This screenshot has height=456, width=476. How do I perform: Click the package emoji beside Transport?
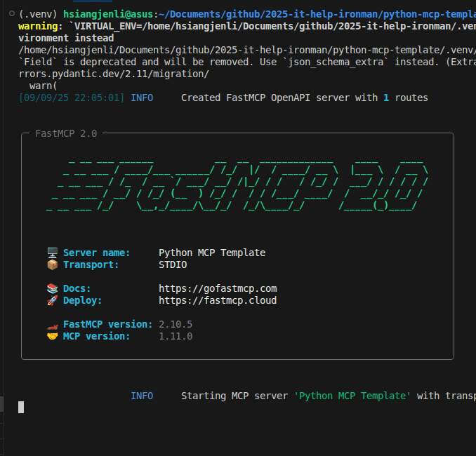52,264
